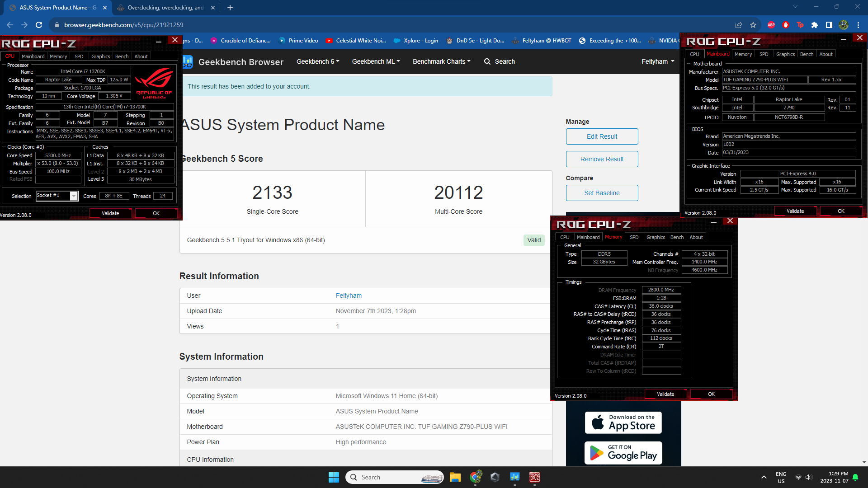Open the Prime Video bookmark
This screenshot has width=868, height=488.
(298, 41)
